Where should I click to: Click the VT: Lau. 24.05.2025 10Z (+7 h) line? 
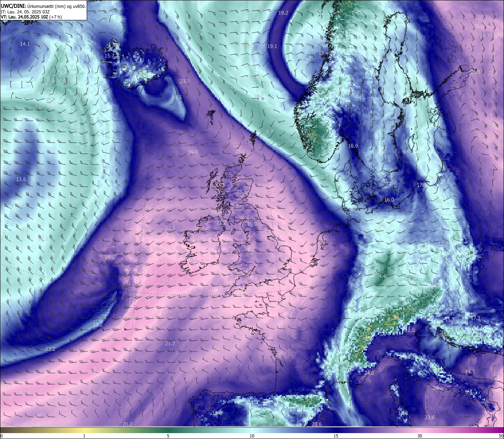point(31,17)
